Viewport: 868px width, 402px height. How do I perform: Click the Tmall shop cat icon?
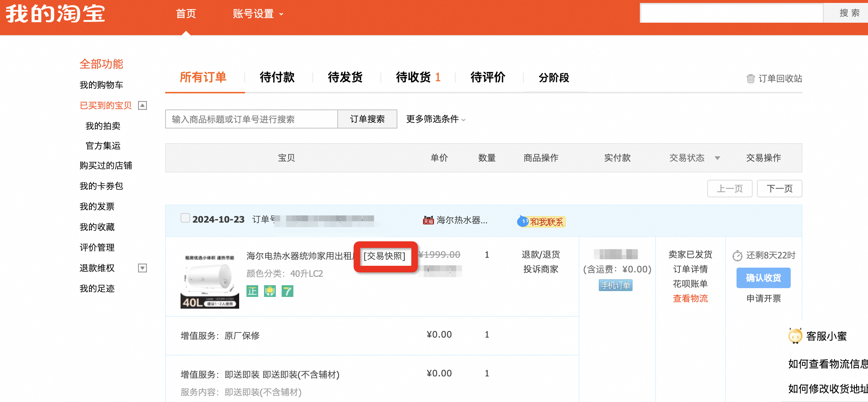428,220
